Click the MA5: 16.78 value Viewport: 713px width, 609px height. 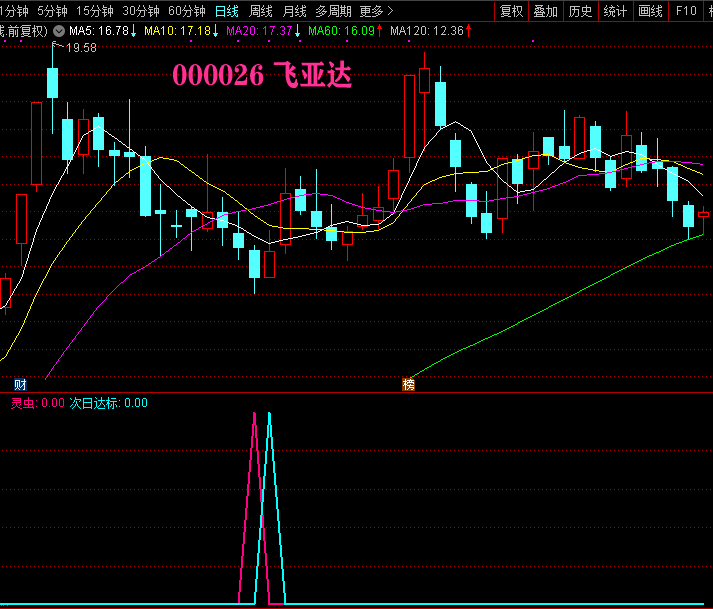[99, 31]
